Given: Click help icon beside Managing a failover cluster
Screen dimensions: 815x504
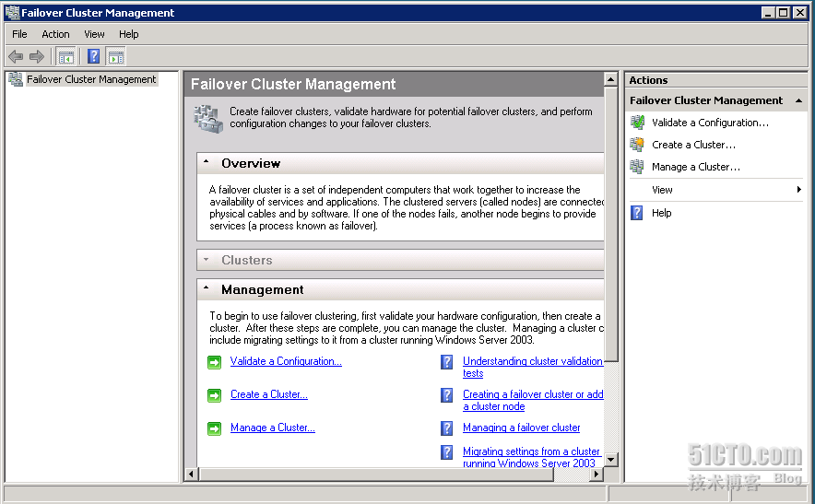Looking at the screenshot, I should click(x=446, y=428).
